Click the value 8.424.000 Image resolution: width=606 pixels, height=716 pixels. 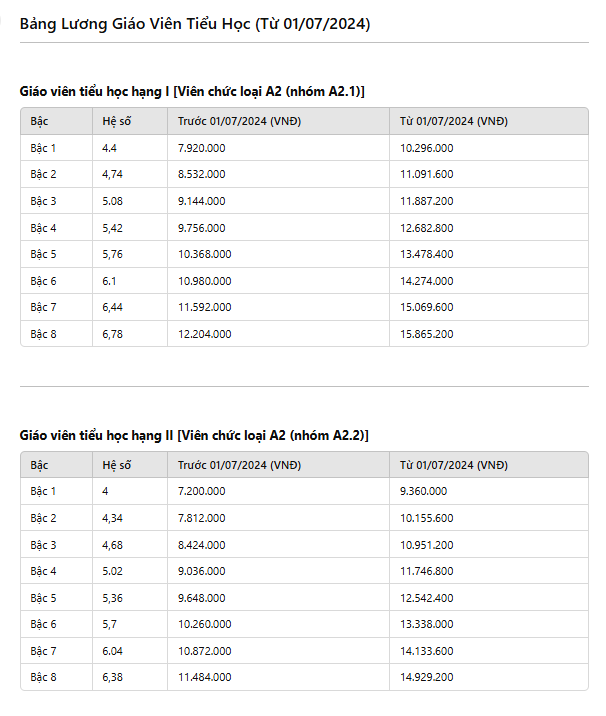[x=278, y=545]
